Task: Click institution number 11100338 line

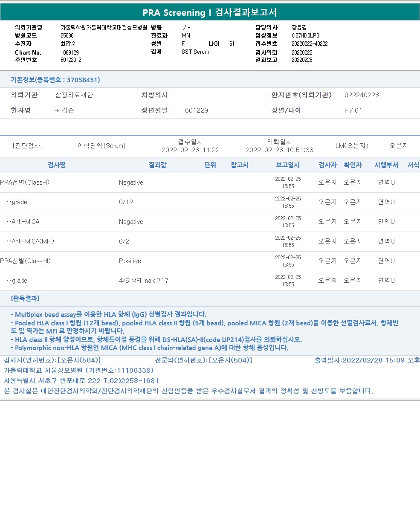Action: pyautogui.click(x=78, y=370)
